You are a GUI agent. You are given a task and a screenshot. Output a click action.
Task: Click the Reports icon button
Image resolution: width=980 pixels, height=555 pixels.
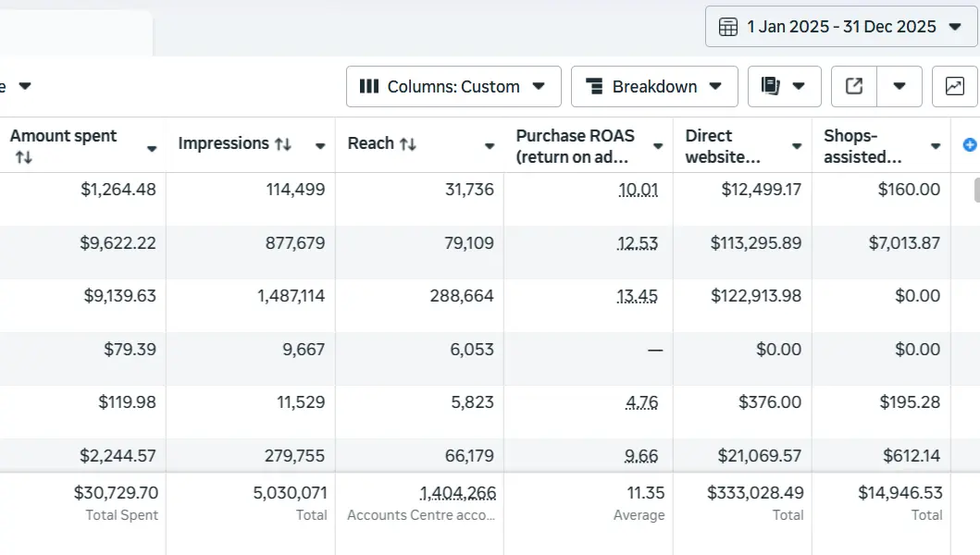(784, 86)
